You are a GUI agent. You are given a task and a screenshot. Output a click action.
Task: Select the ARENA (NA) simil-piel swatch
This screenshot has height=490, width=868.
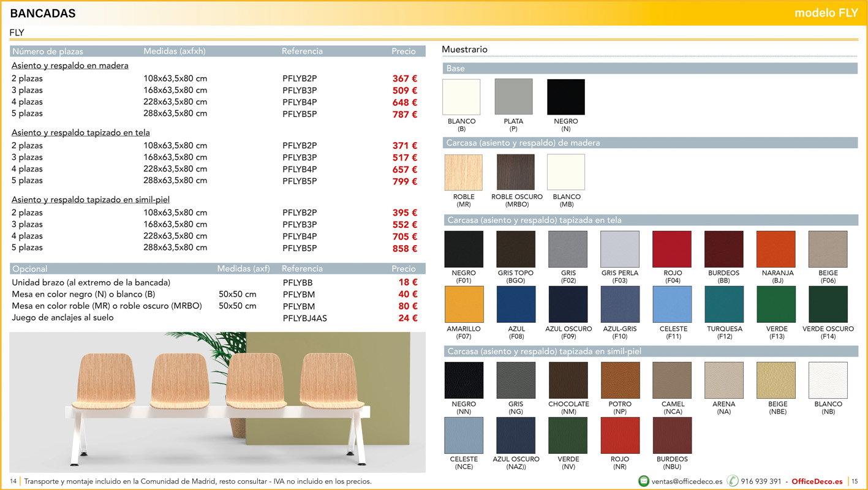[724, 380]
